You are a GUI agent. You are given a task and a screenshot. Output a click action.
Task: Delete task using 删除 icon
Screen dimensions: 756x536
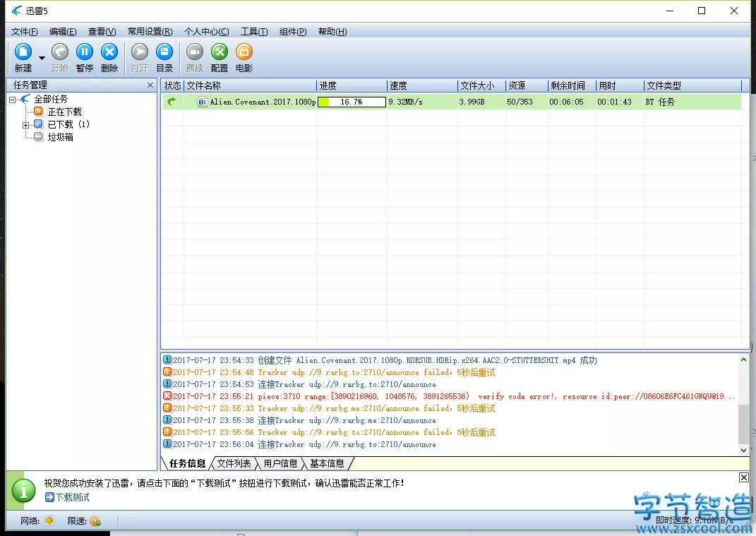109,52
